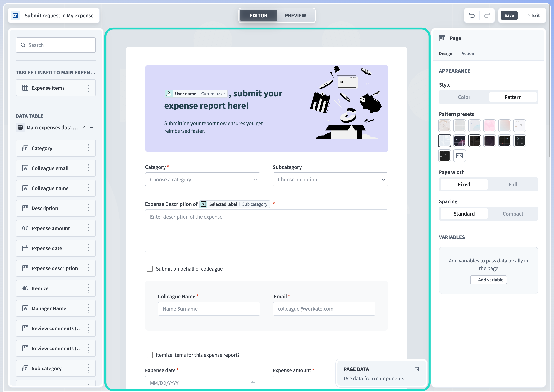Click the Expense date calendar field icon
554x392 pixels.
pos(25,248)
